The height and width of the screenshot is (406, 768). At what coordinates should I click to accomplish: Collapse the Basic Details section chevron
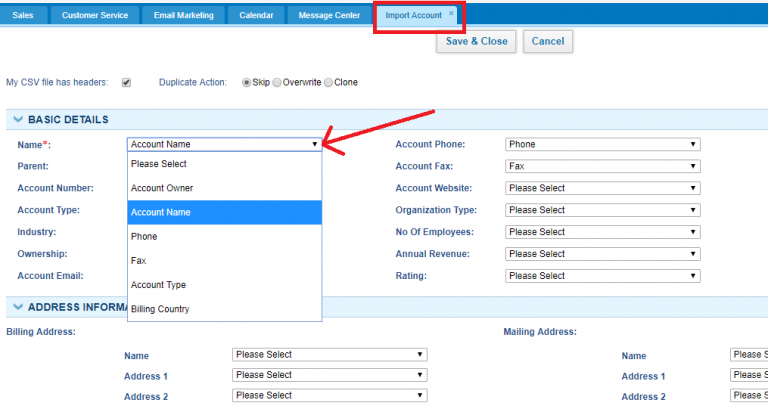(18, 119)
